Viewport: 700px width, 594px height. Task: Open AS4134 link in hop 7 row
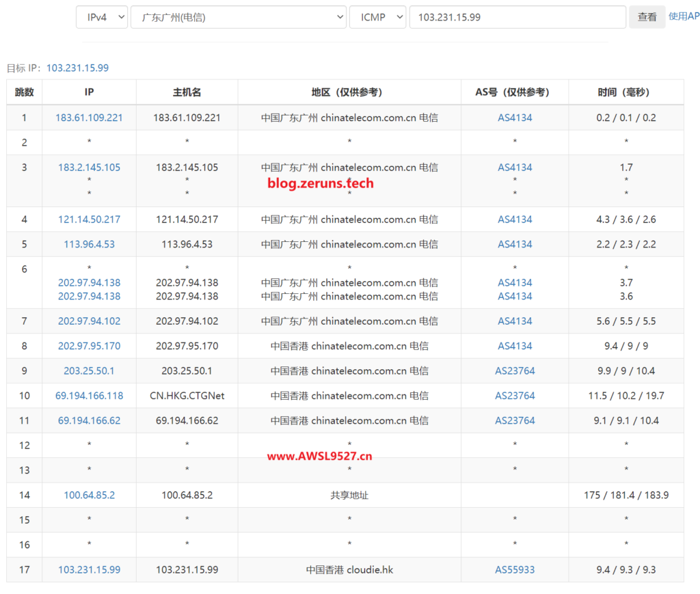point(515,321)
